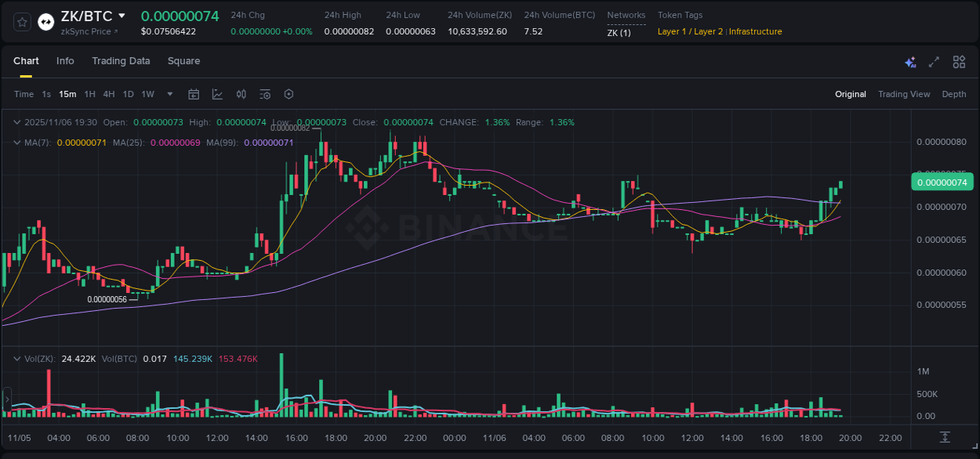Switch chart to Trading View mode
Image resolution: width=980 pixels, height=459 pixels.
coord(904,94)
